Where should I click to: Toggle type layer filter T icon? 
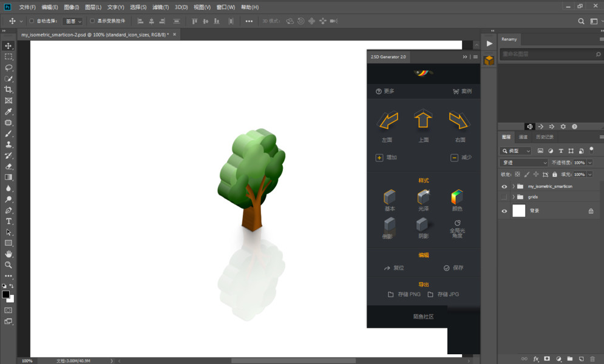[561, 151]
